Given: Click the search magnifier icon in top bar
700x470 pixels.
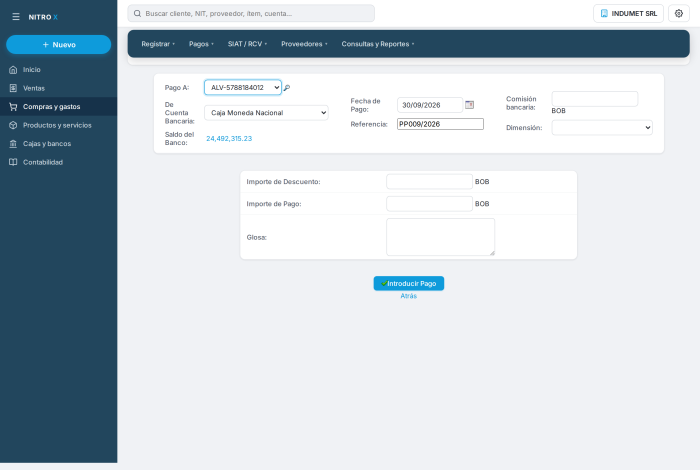Looking at the screenshot, I should pyautogui.click(x=138, y=13).
